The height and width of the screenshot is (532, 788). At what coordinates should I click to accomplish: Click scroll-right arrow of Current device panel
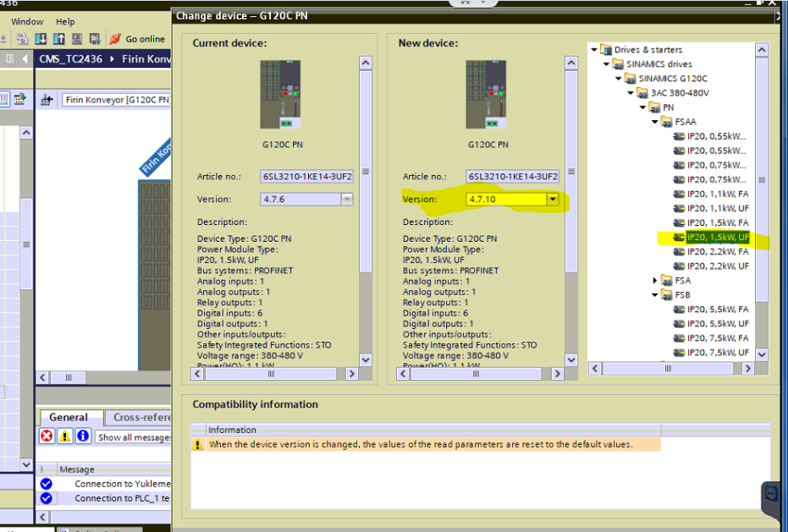pyautogui.click(x=352, y=374)
